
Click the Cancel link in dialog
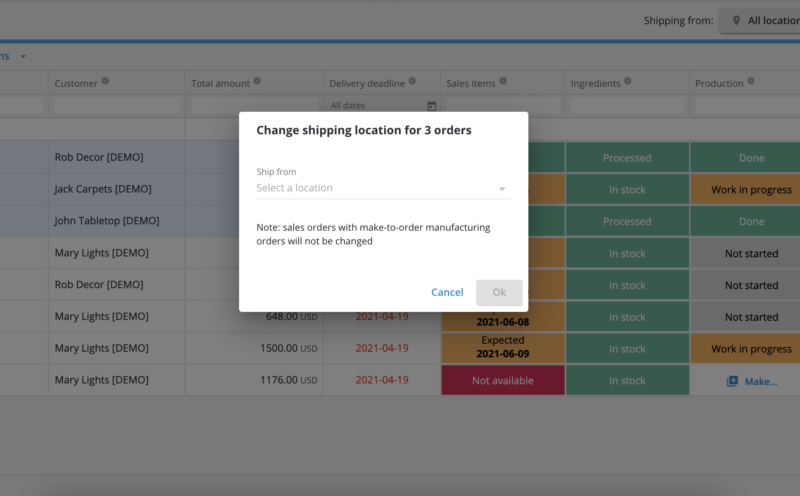click(x=447, y=292)
